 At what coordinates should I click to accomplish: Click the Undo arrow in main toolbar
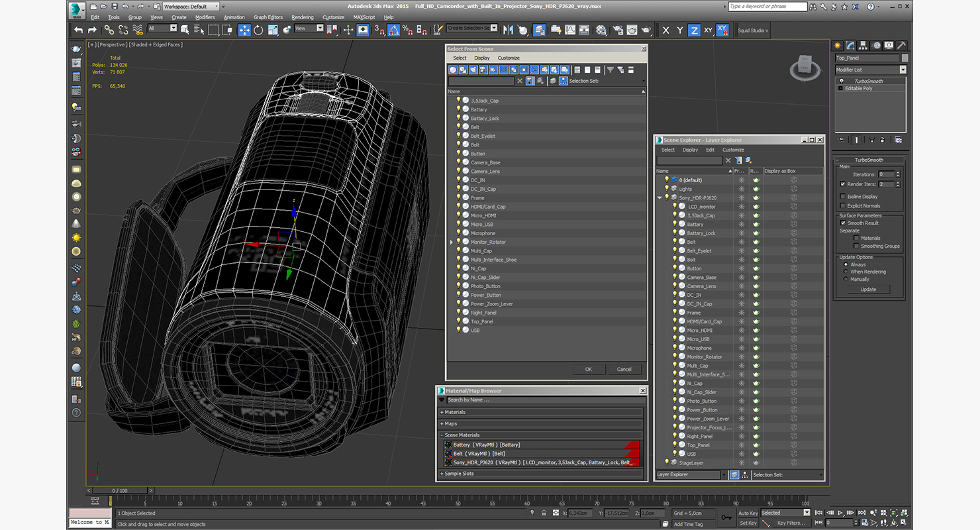click(x=79, y=30)
